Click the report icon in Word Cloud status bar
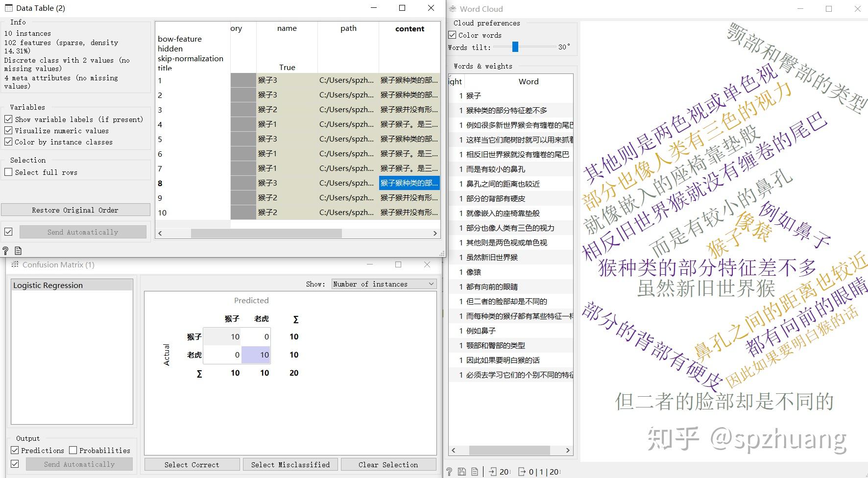Screen dimensions: 868x478 click(x=475, y=472)
